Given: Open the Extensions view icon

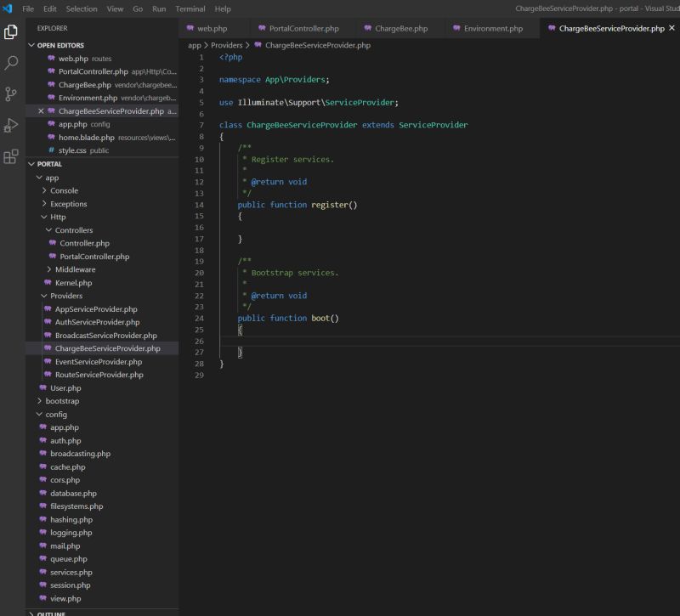Looking at the screenshot, I should coord(11,156).
